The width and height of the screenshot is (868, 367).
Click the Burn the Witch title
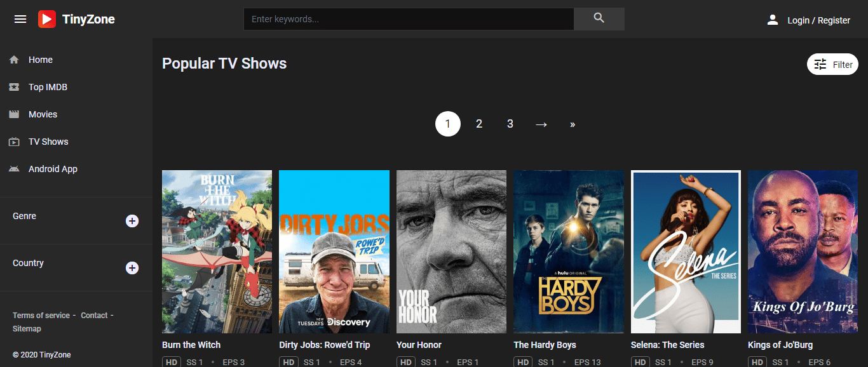[x=191, y=345]
